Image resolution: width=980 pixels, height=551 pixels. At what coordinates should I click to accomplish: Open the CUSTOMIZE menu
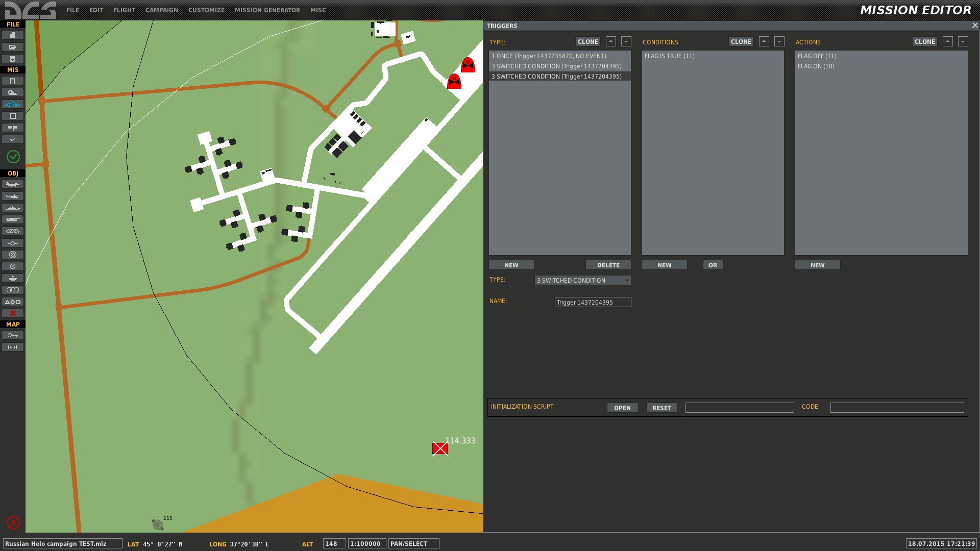pos(206,10)
